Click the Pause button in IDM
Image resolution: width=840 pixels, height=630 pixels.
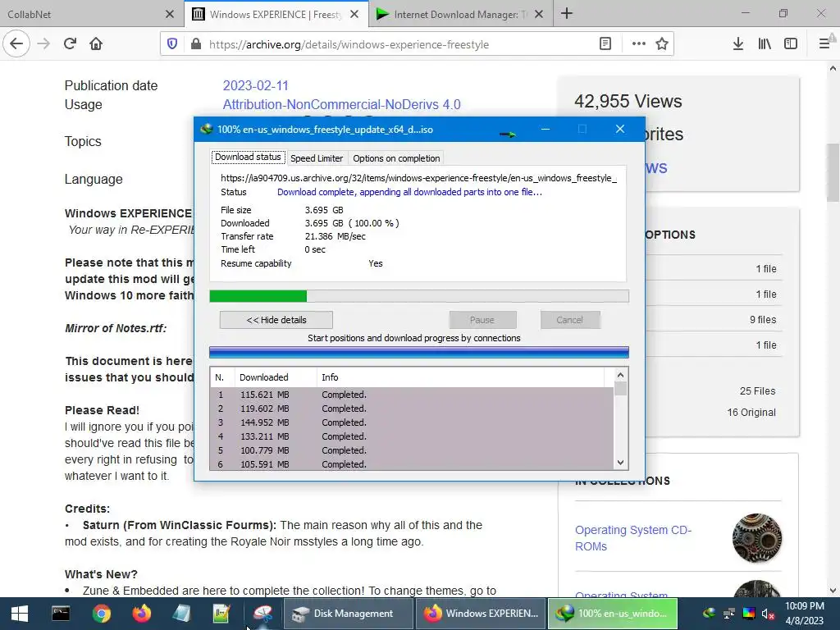click(482, 320)
